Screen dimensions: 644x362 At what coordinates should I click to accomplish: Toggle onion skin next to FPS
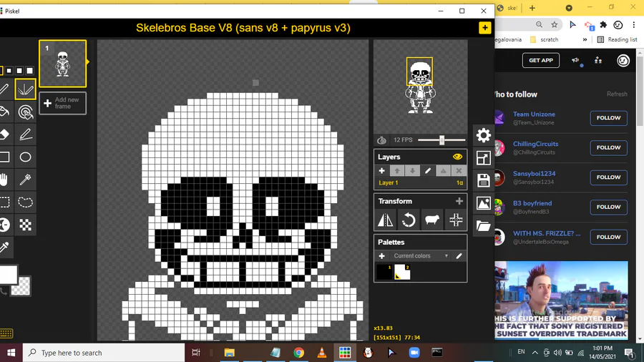click(x=381, y=140)
